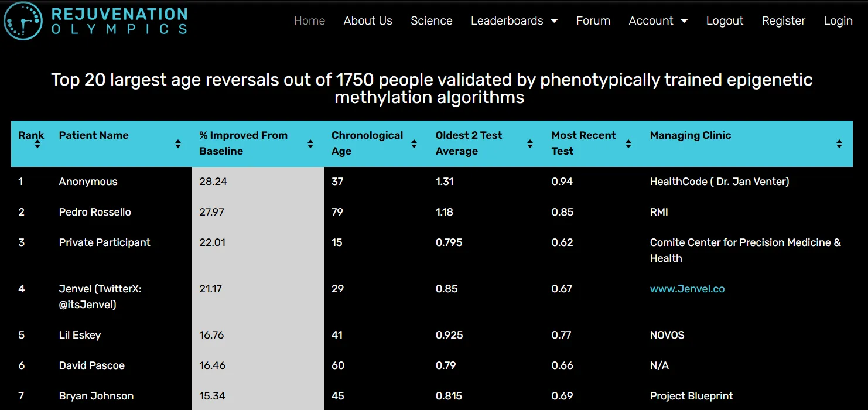
Task: Sort table by Rank column arrows
Action: [37, 144]
